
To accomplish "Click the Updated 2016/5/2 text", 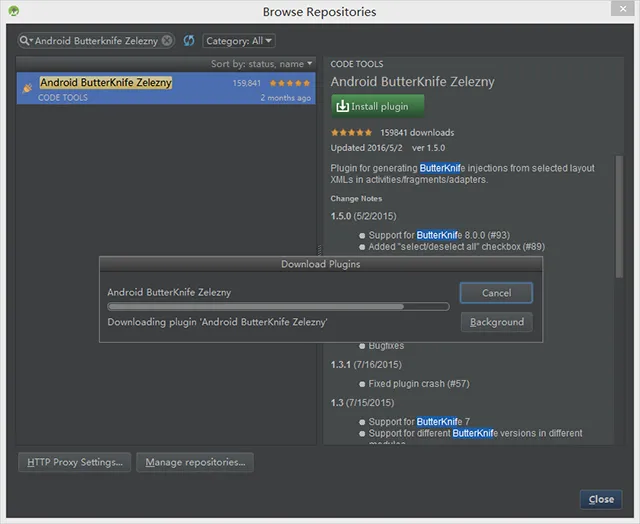I will point(366,148).
